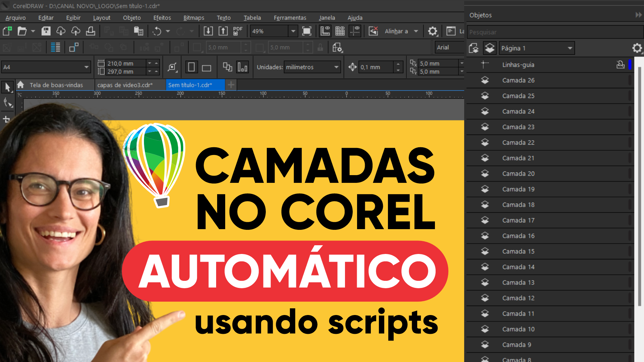Open Options with the toolbar gear icon
This screenshot has height=362, width=644.
433,31
